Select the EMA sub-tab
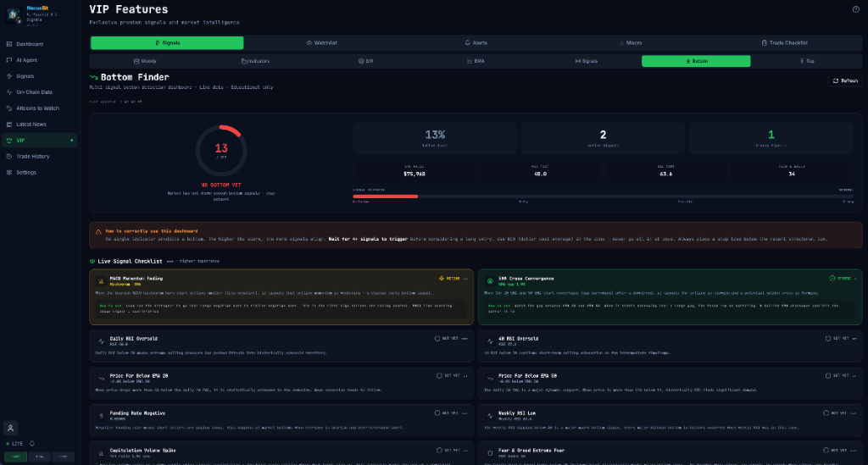Image resolution: width=868 pixels, height=465 pixels. pyautogui.click(x=476, y=61)
